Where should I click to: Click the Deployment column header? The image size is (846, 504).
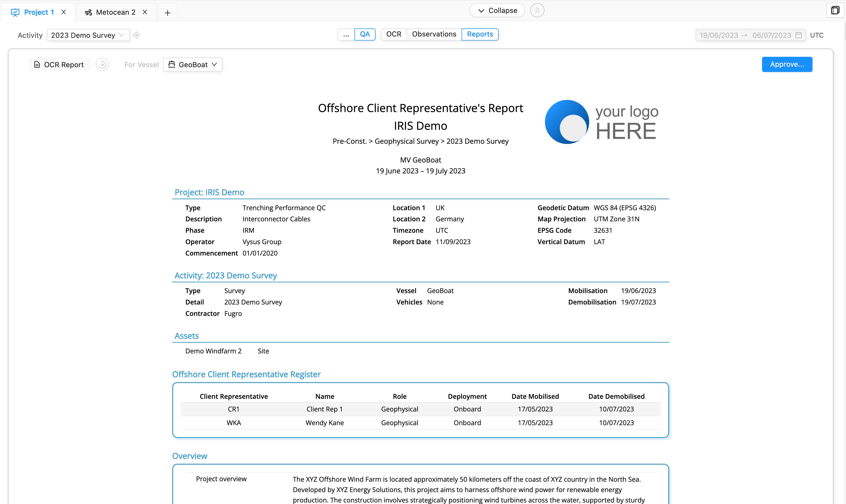point(467,396)
